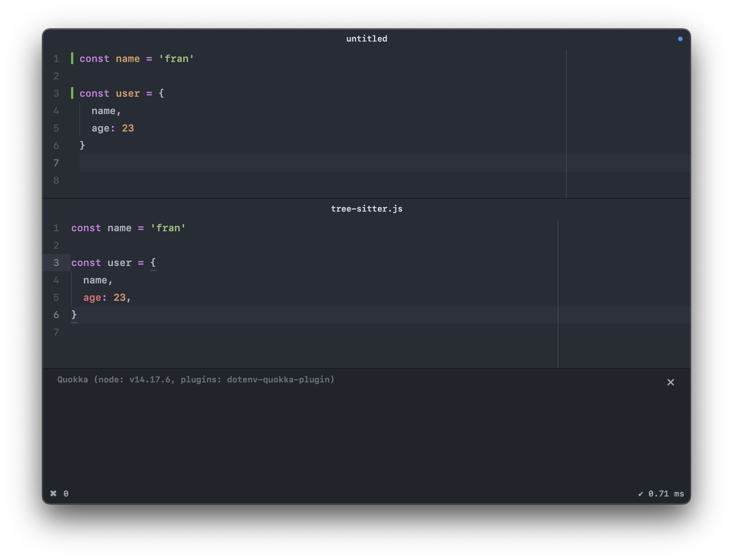The width and height of the screenshot is (733, 560).
Task: Click the green modification marker on line 1
Action: coord(72,58)
